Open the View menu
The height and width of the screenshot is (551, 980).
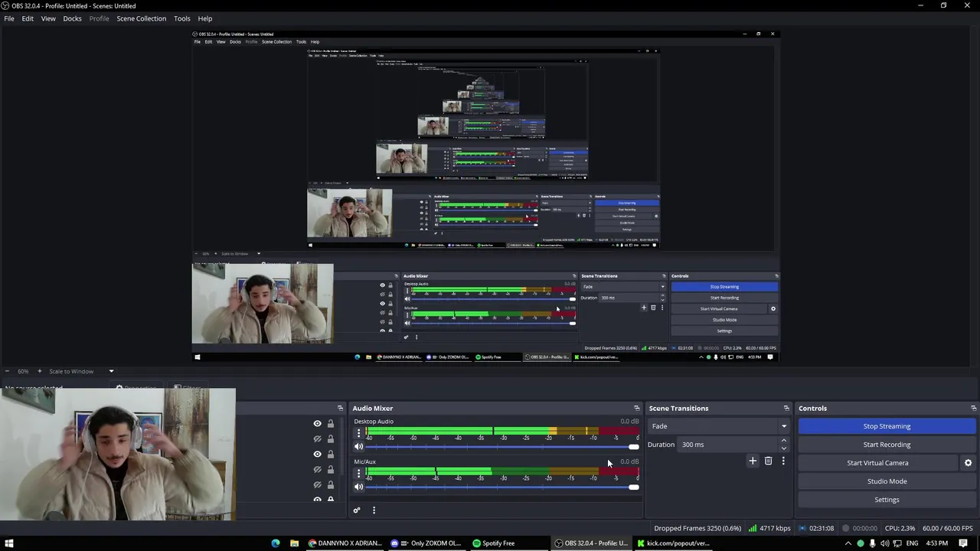click(48, 18)
